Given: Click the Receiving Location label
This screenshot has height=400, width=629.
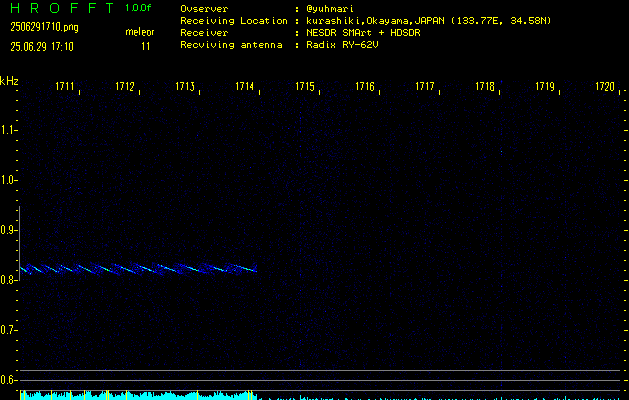Looking at the screenshot, I should click(x=234, y=20).
